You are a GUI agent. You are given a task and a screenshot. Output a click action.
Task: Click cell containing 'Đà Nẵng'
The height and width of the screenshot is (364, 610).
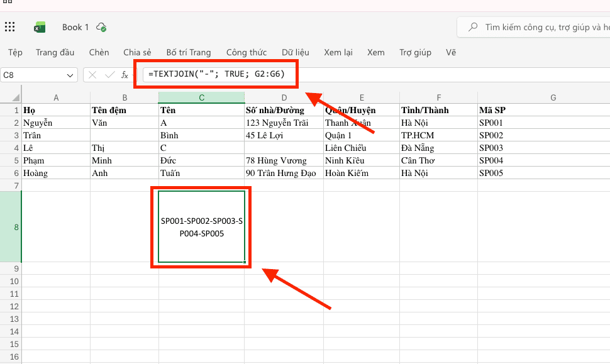coord(438,148)
